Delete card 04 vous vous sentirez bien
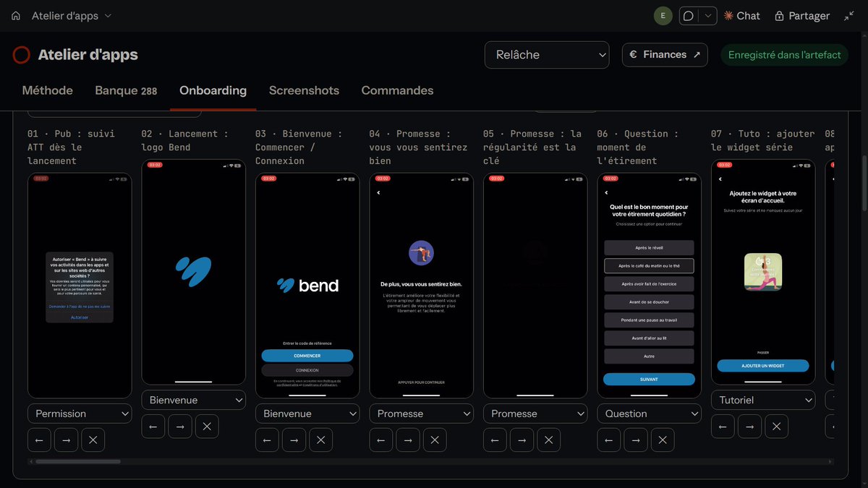The image size is (868, 488). [435, 440]
